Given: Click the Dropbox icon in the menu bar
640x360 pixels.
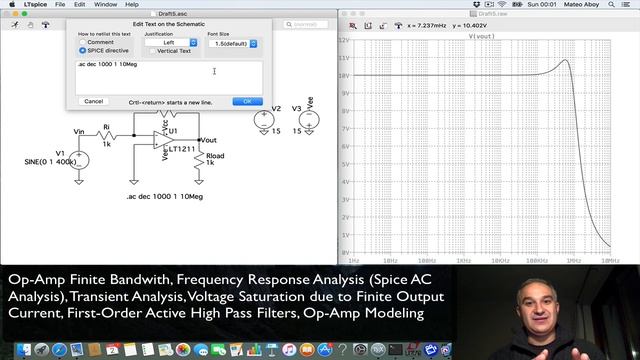Looking at the screenshot, I should tap(476, 4).
